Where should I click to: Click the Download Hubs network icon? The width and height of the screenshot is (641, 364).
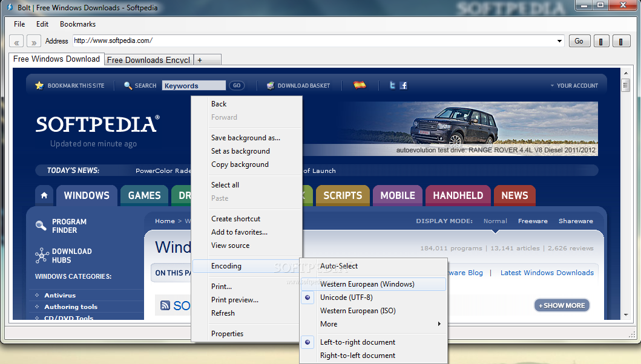[x=41, y=255]
